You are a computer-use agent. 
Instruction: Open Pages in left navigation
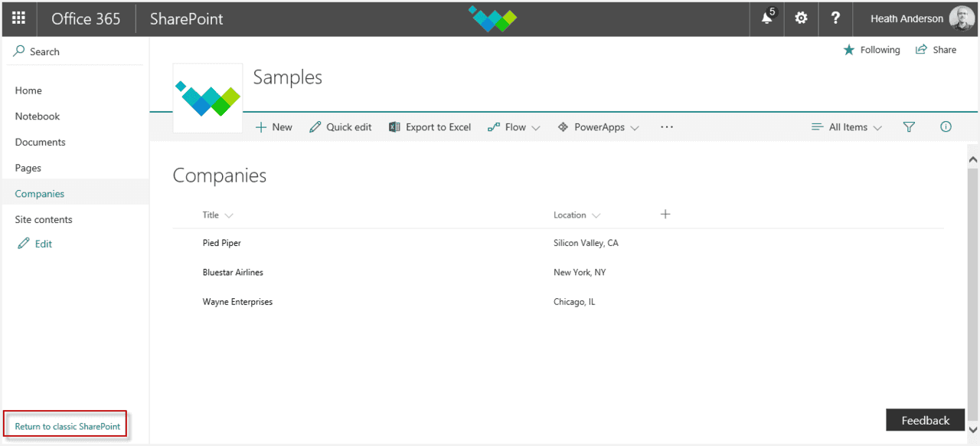[28, 168]
